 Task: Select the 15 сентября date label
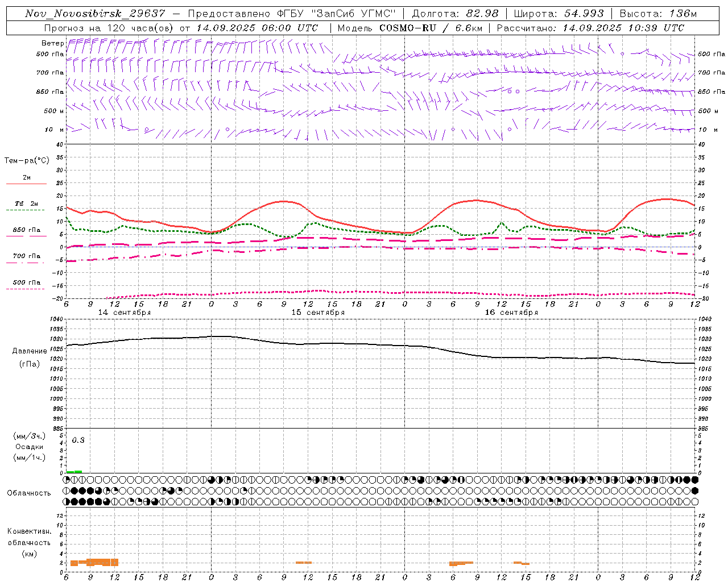pyautogui.click(x=318, y=313)
